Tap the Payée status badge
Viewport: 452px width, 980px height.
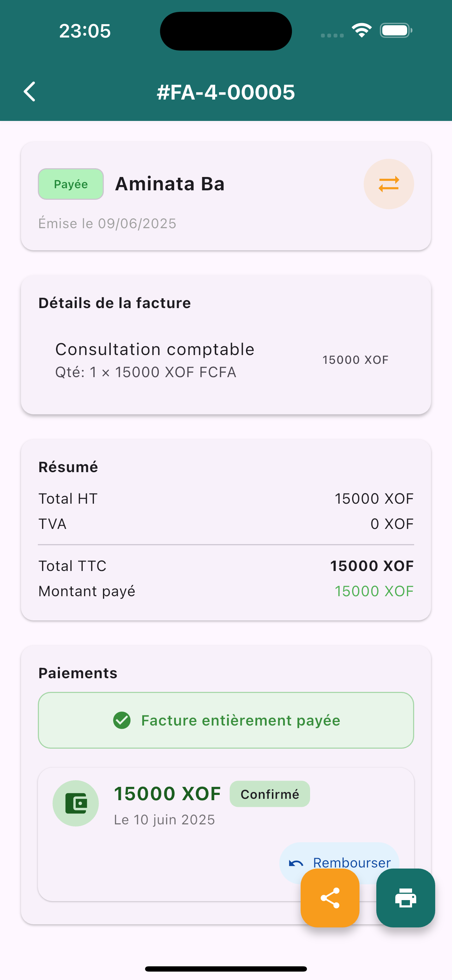71,184
